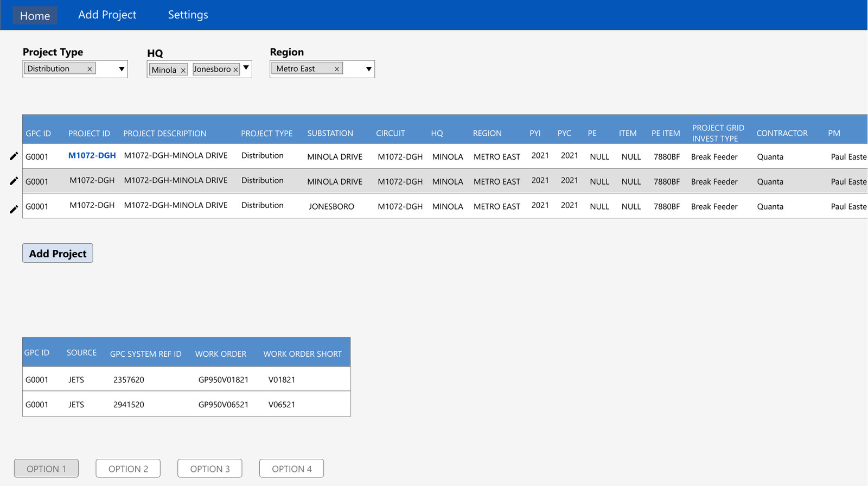
Task: Click the GPC ID header in projects table
Action: tap(38, 134)
